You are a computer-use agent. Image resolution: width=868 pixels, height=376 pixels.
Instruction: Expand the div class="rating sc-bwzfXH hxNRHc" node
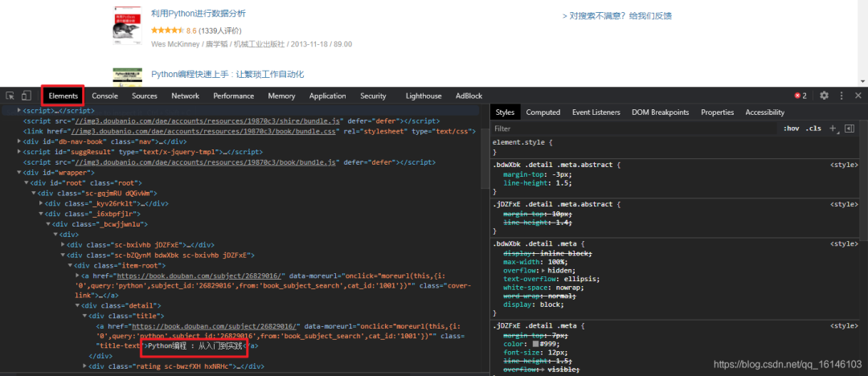pos(84,366)
